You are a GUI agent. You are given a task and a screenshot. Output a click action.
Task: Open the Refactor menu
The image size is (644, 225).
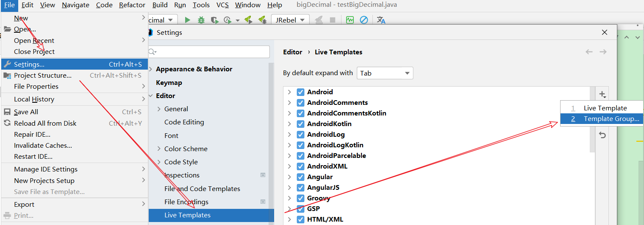[132, 5]
